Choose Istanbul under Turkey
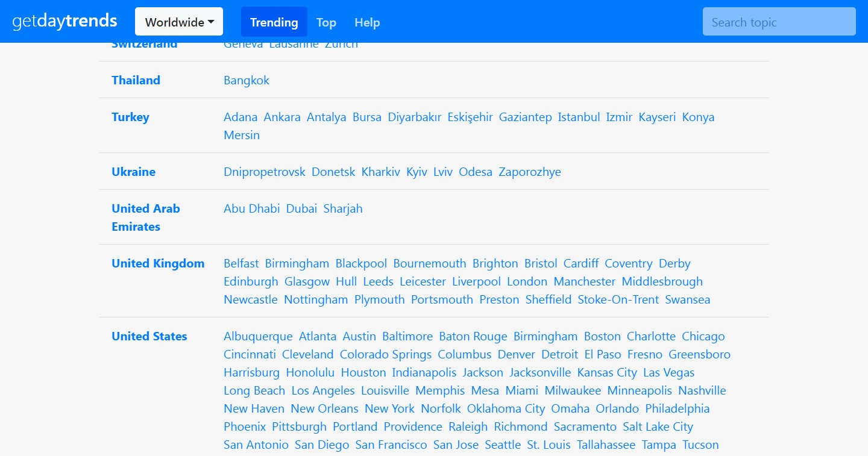The height and width of the screenshot is (456, 868). point(579,117)
